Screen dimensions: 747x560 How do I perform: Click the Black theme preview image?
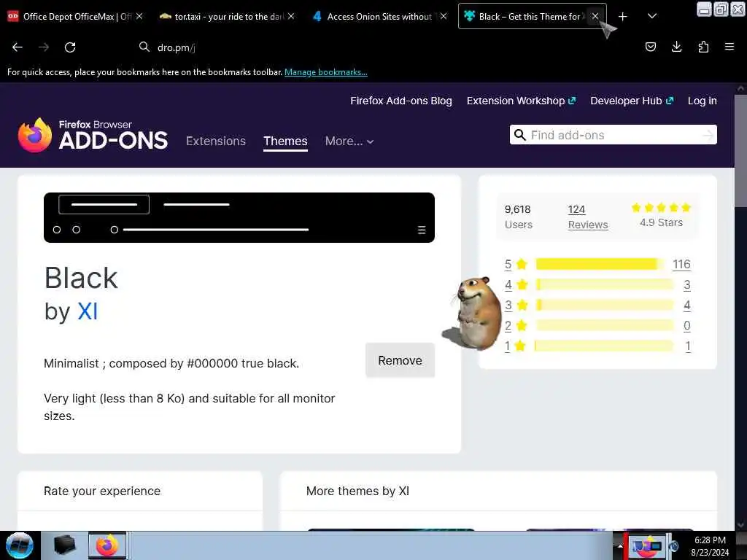point(239,217)
